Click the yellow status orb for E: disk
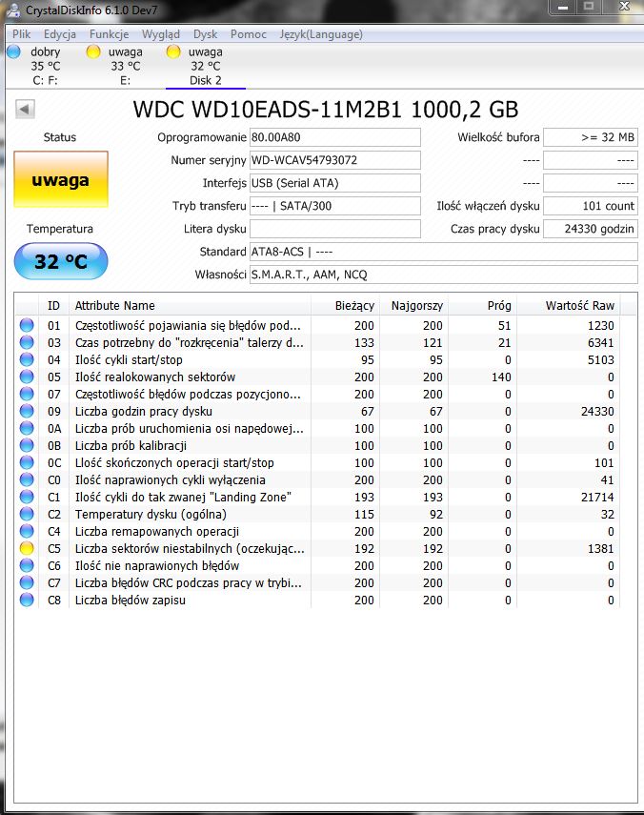The width and height of the screenshot is (644, 815). pyautogui.click(x=93, y=51)
